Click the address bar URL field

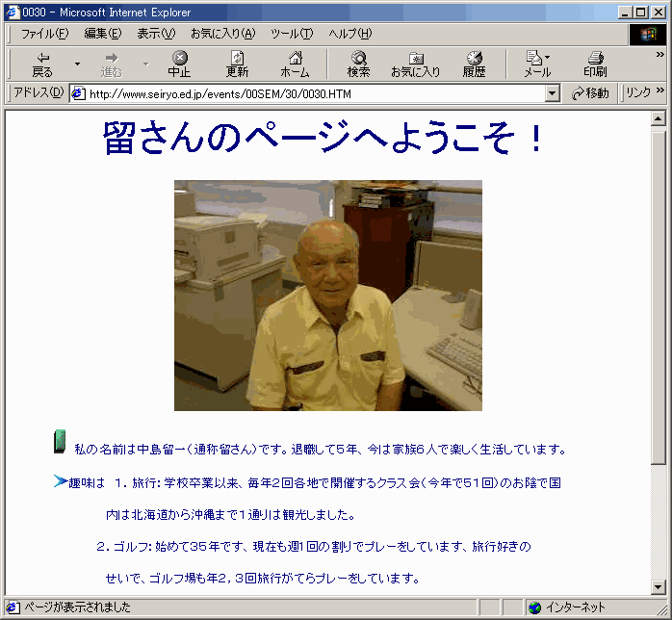click(x=317, y=93)
